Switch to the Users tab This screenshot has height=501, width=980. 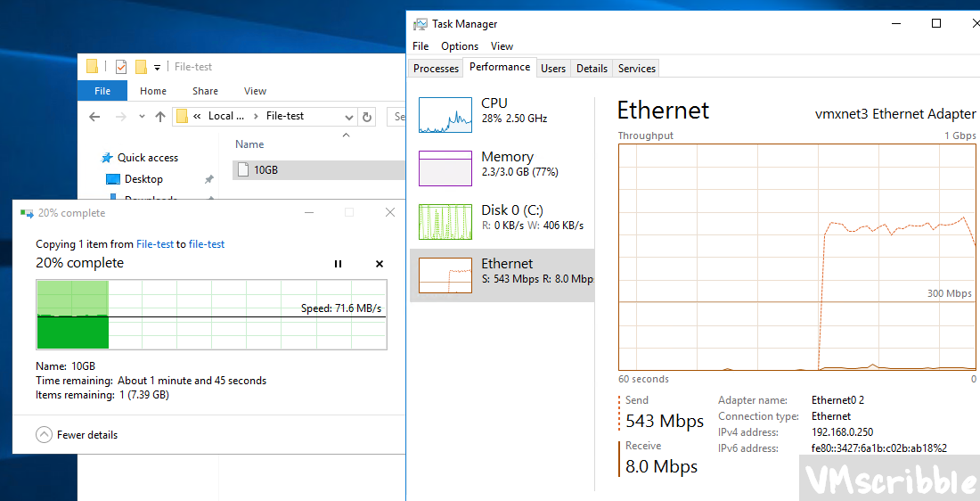pos(553,69)
